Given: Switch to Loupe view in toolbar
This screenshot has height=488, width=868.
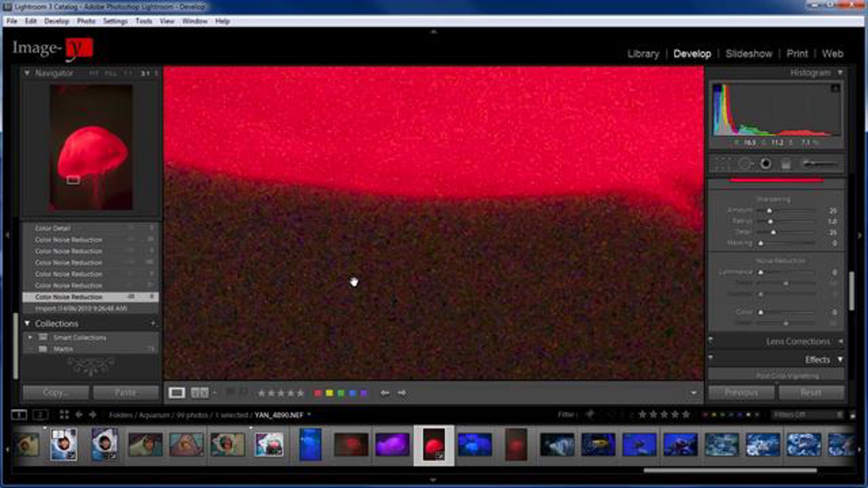Looking at the screenshot, I should click(176, 393).
